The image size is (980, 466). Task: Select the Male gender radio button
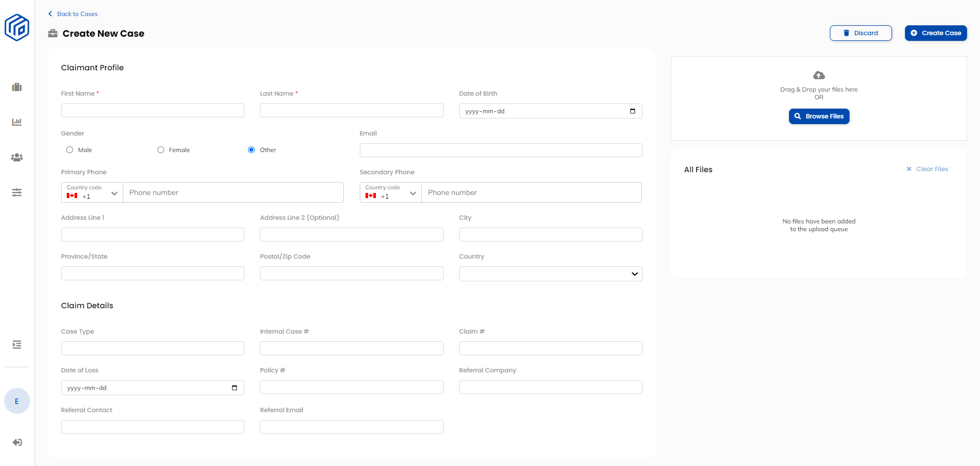tap(70, 150)
